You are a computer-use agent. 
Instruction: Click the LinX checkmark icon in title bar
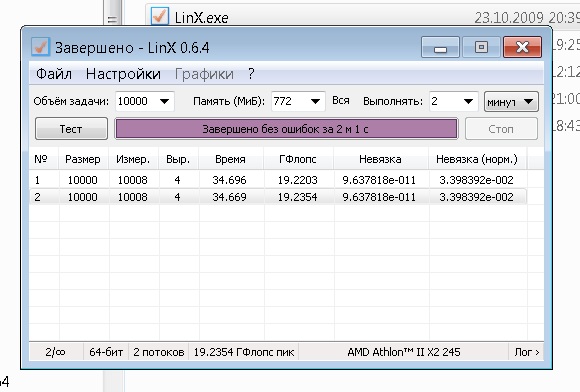40,47
